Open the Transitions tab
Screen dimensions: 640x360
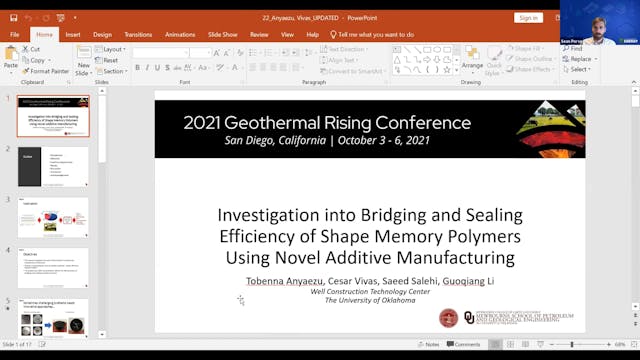point(138,35)
